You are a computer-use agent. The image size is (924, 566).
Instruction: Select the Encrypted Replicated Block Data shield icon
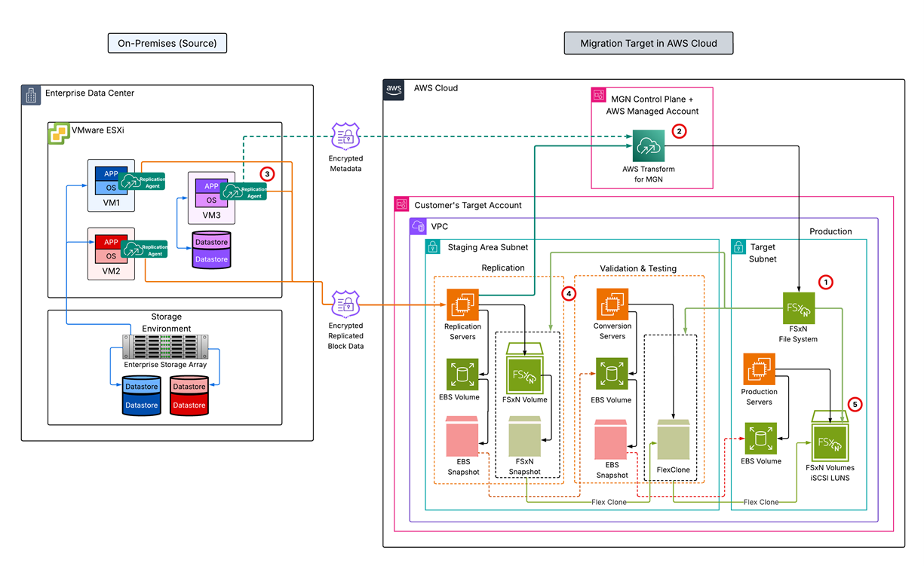click(345, 306)
